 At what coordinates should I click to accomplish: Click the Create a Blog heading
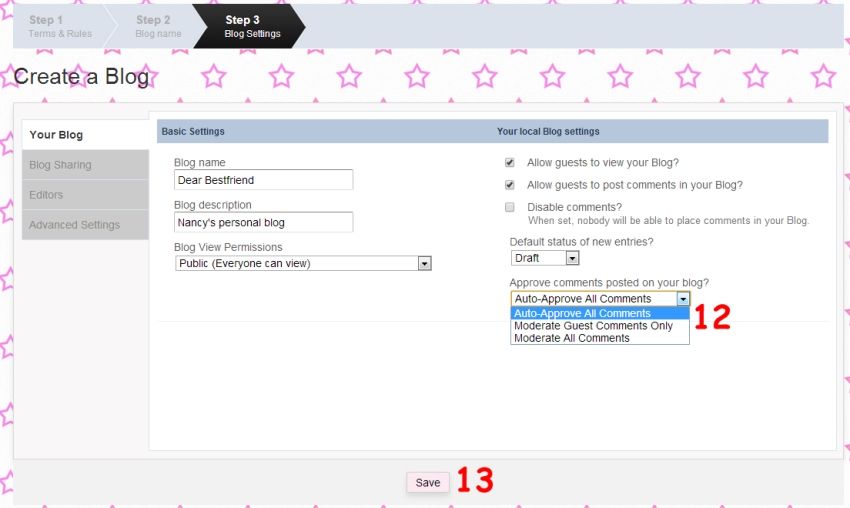pos(81,76)
